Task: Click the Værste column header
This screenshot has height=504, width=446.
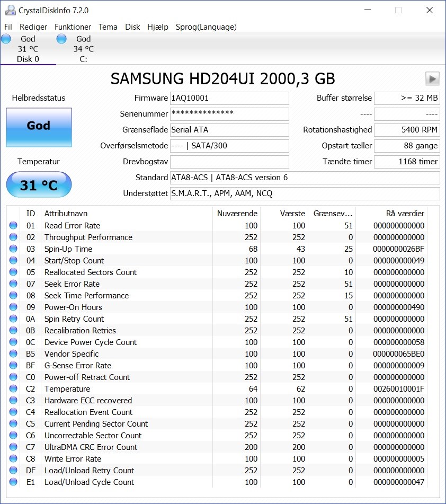Action: 284,214
